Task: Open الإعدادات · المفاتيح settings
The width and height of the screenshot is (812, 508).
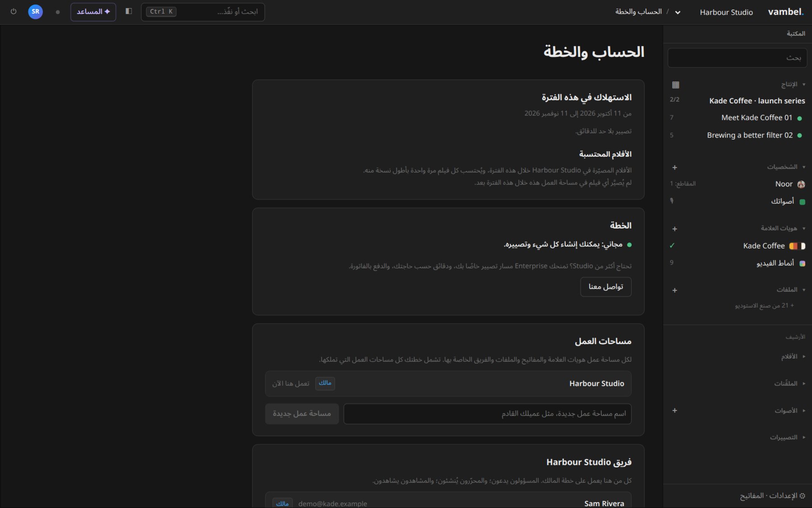Action: click(x=773, y=496)
